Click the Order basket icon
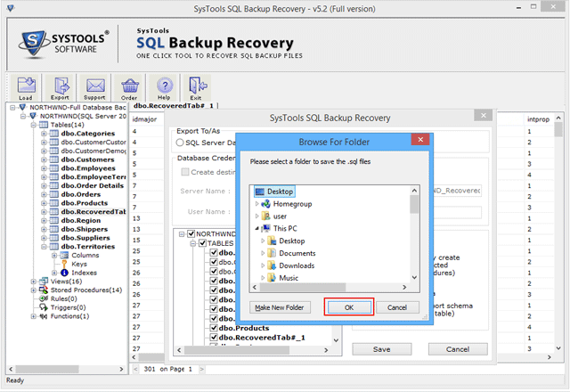The image size is (570, 392). (x=129, y=87)
